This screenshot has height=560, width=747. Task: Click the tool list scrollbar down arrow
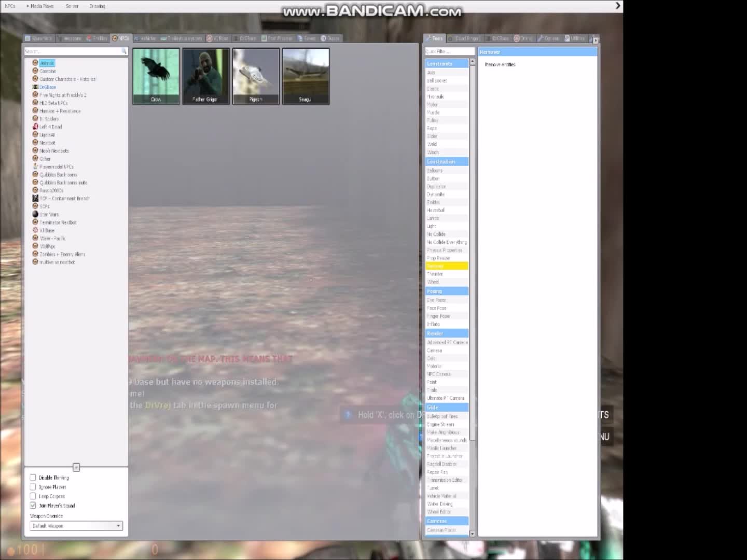(472, 533)
